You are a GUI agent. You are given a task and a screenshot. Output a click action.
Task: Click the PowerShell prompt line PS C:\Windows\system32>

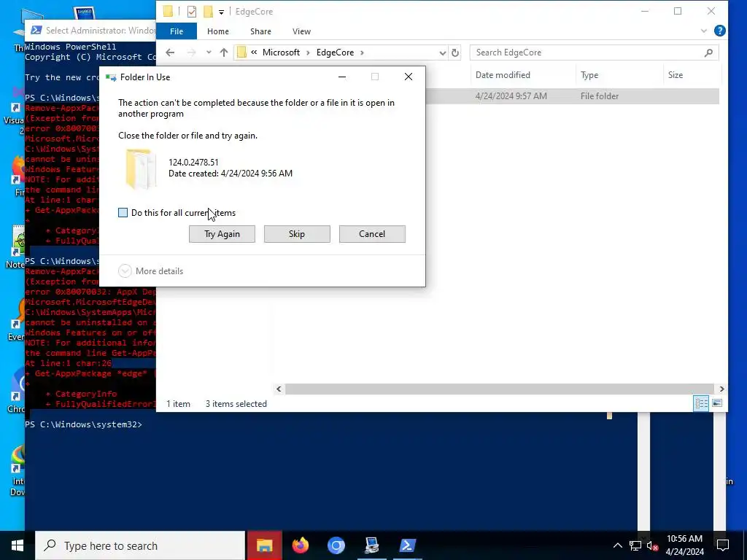[x=83, y=424]
